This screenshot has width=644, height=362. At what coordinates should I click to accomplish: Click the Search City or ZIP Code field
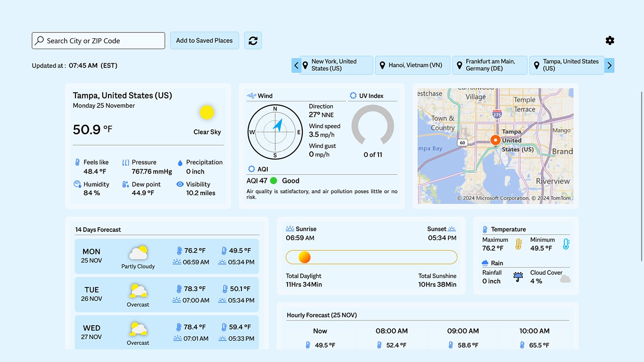[98, 41]
